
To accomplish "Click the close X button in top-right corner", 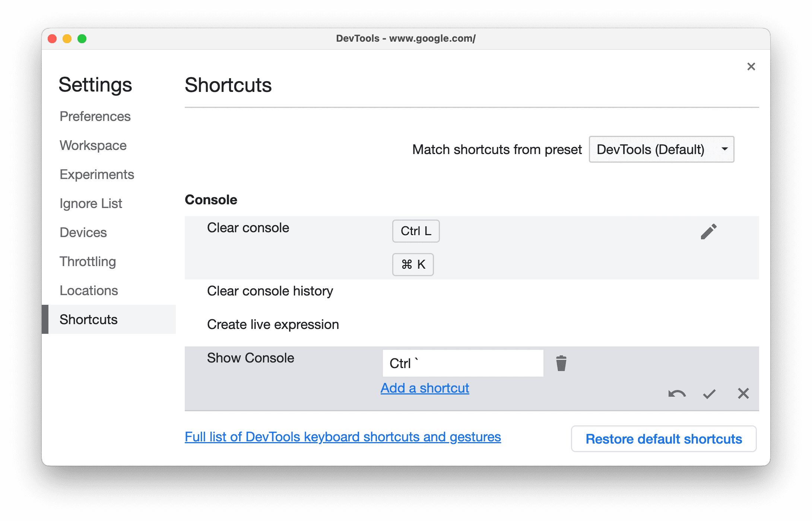I will [x=751, y=67].
